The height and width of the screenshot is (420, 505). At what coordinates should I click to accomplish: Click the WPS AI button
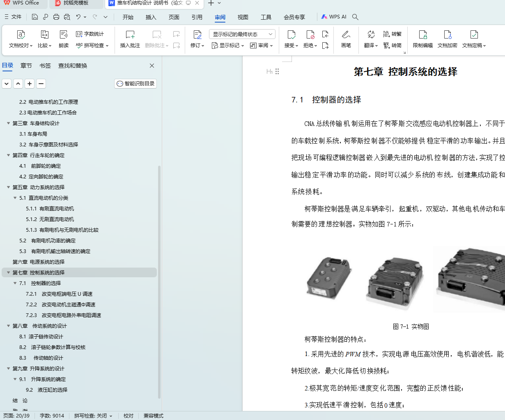click(334, 17)
